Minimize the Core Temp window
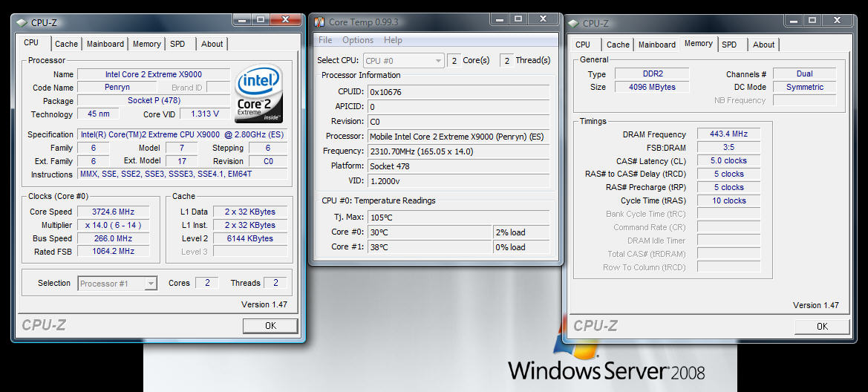The height and width of the screenshot is (392, 868). (499, 19)
